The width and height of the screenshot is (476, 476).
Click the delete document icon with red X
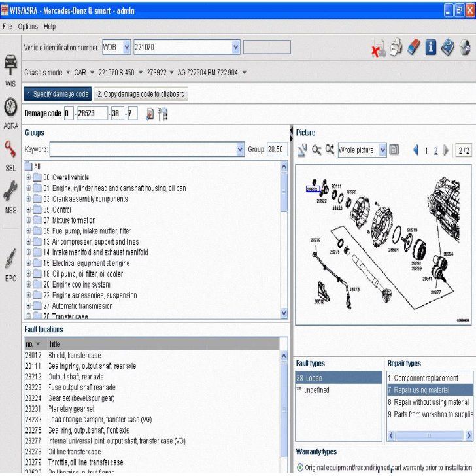coord(378,48)
